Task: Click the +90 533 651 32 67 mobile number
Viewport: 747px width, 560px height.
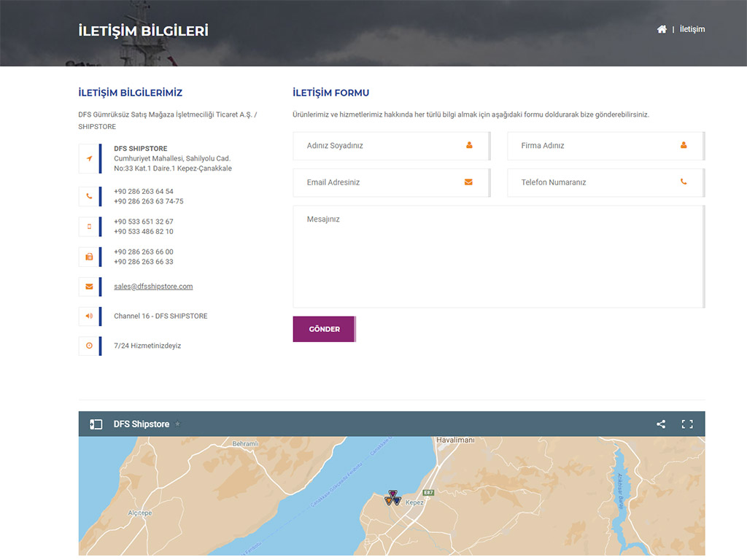Action: tap(144, 222)
